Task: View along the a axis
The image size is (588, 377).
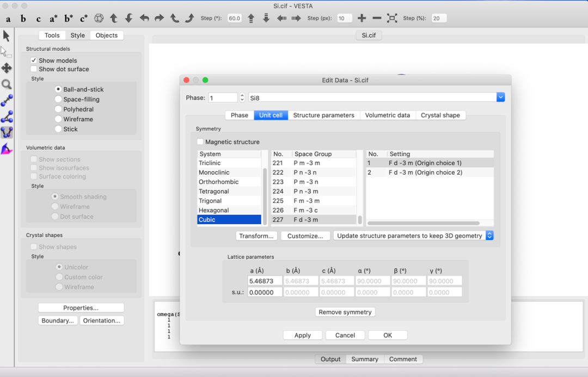Action: tap(8, 18)
